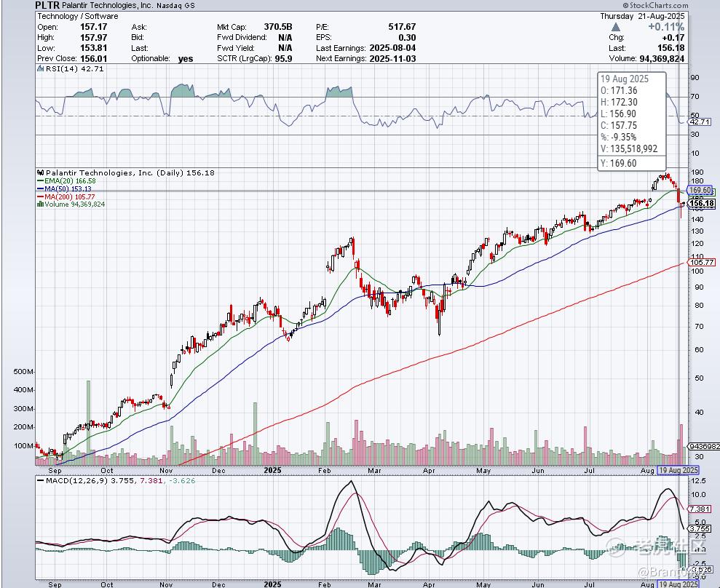Image resolution: width=720 pixels, height=588 pixels.
Task: Click the red 105.77 MA(200) tag on the price axis
Action: (701, 262)
